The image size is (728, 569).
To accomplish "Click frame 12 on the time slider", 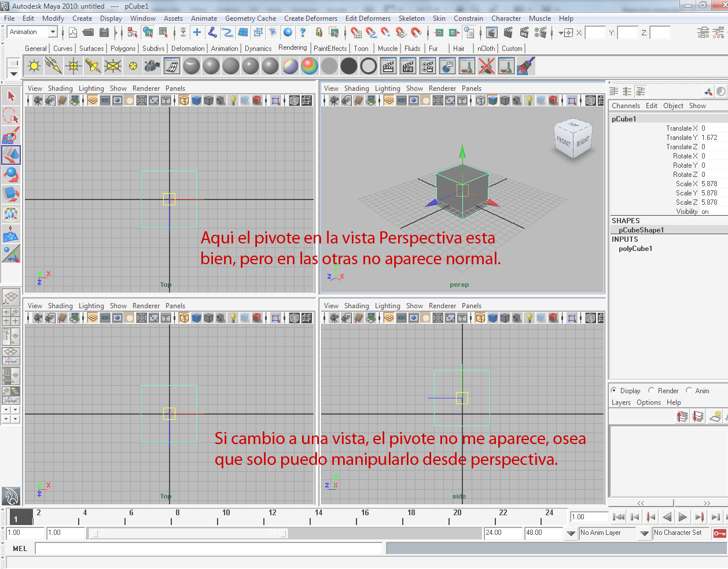I will tap(272, 516).
